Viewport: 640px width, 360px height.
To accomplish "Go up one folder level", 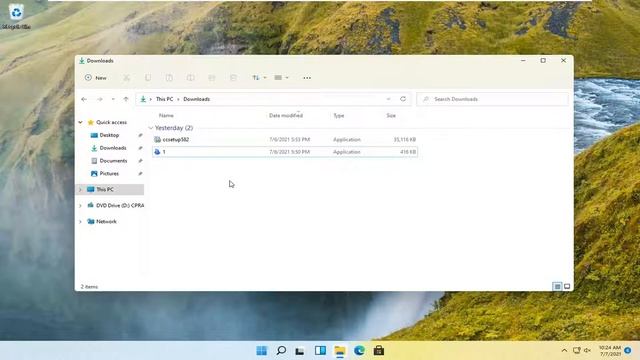I will point(126,99).
